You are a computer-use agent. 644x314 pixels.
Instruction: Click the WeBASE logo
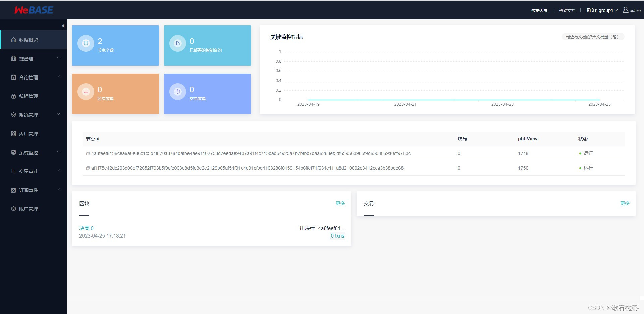(34, 10)
